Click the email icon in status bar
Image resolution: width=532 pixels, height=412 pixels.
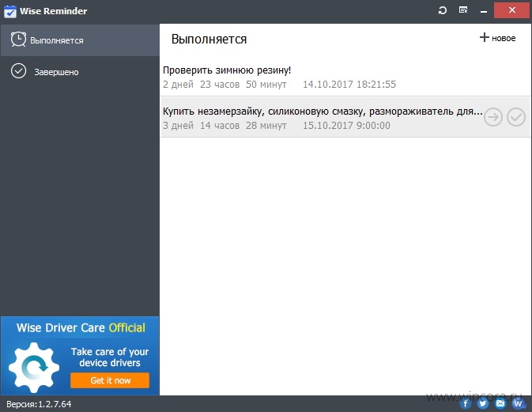point(500,403)
